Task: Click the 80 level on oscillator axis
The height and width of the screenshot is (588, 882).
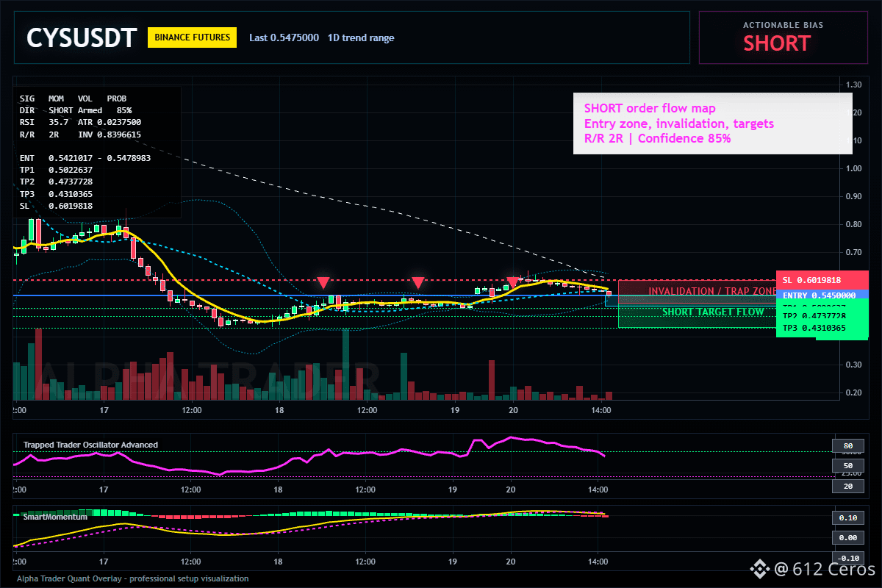Action: [847, 445]
